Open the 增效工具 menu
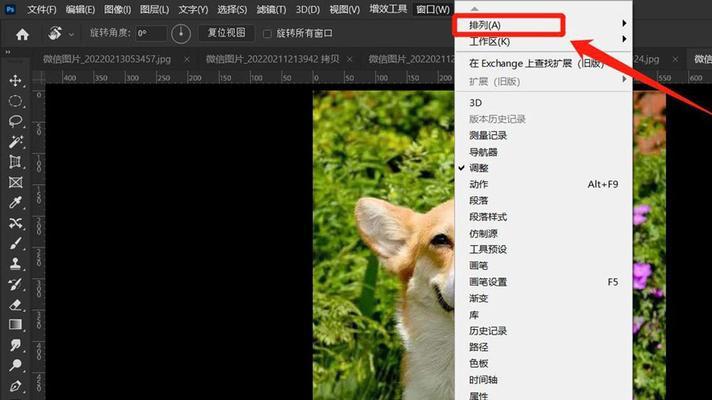Viewport: 712px width, 400px height. (x=388, y=9)
